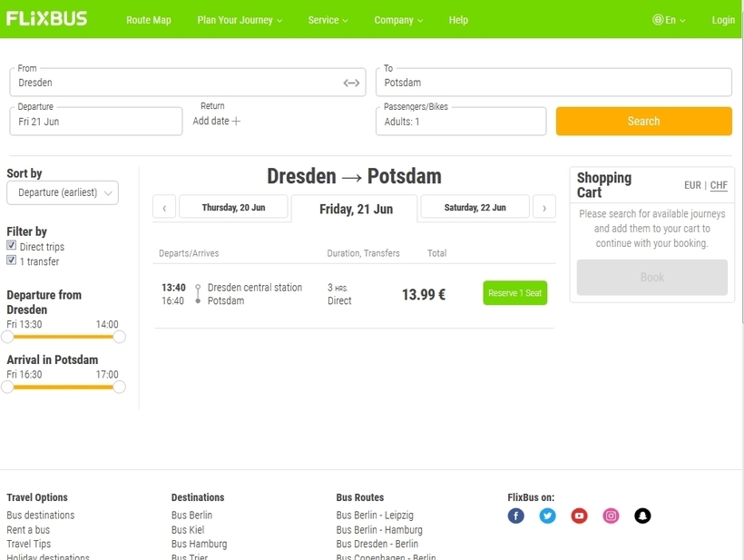Click the Departure date field
The height and width of the screenshot is (560, 744).
(x=96, y=122)
